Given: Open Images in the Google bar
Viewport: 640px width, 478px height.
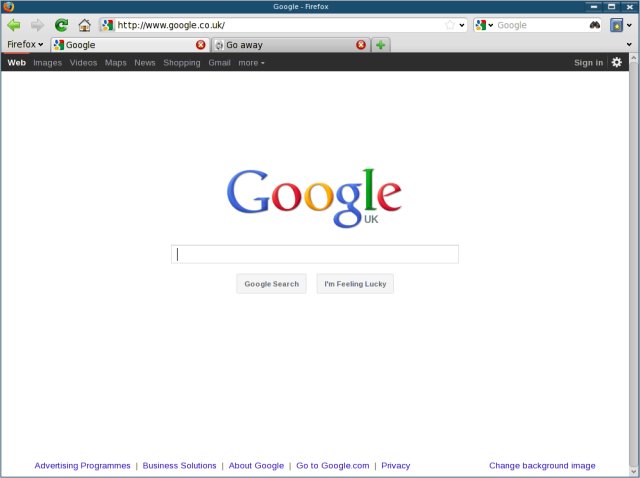Looking at the screenshot, I should [47, 62].
